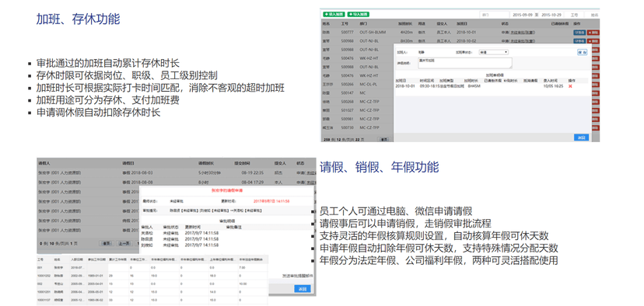Click the line 员工个人可通过电脑、微信申请请假
Image resolution: width=644 pixels, height=306 pixels.
[396, 211]
